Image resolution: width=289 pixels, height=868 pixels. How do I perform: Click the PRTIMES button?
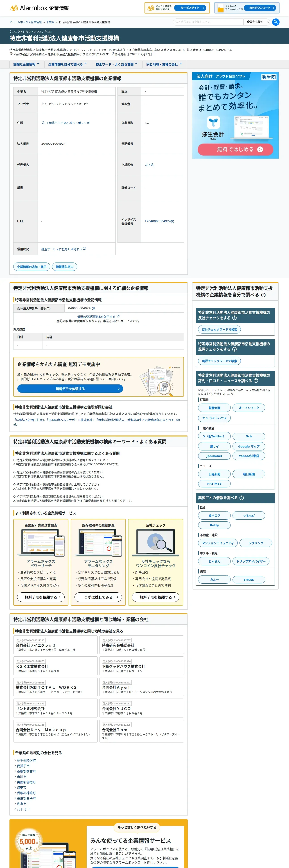point(214,484)
